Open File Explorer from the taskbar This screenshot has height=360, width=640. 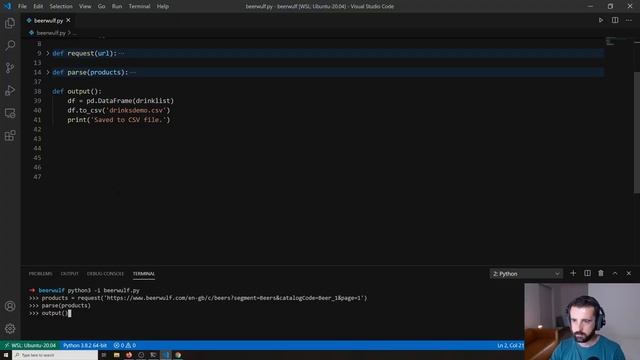(116, 355)
